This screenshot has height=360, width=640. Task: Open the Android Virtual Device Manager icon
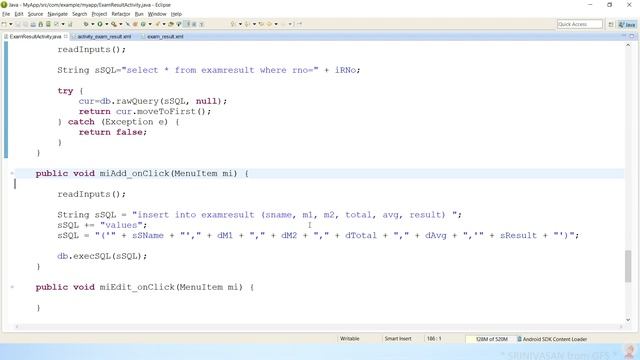coord(48,24)
